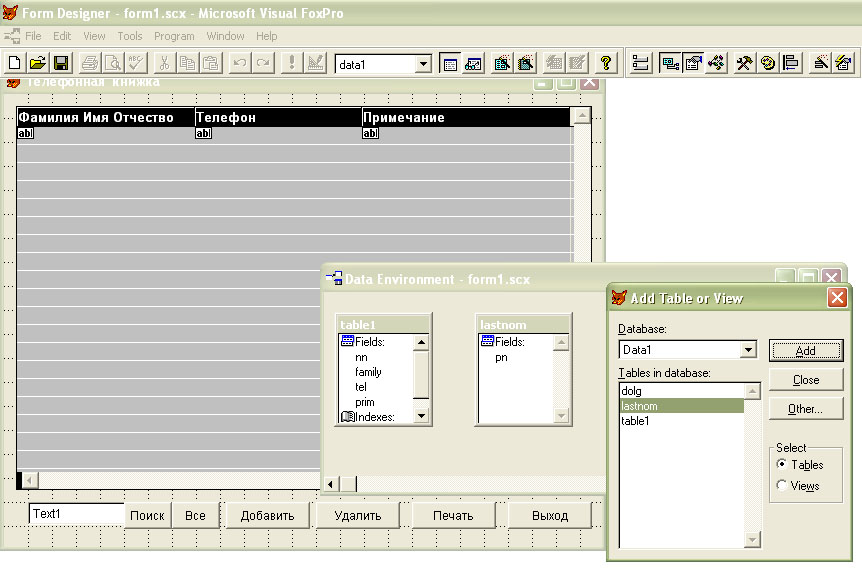This screenshot has width=862, height=576.
Task: Open the Tools menu
Action: 130,36
